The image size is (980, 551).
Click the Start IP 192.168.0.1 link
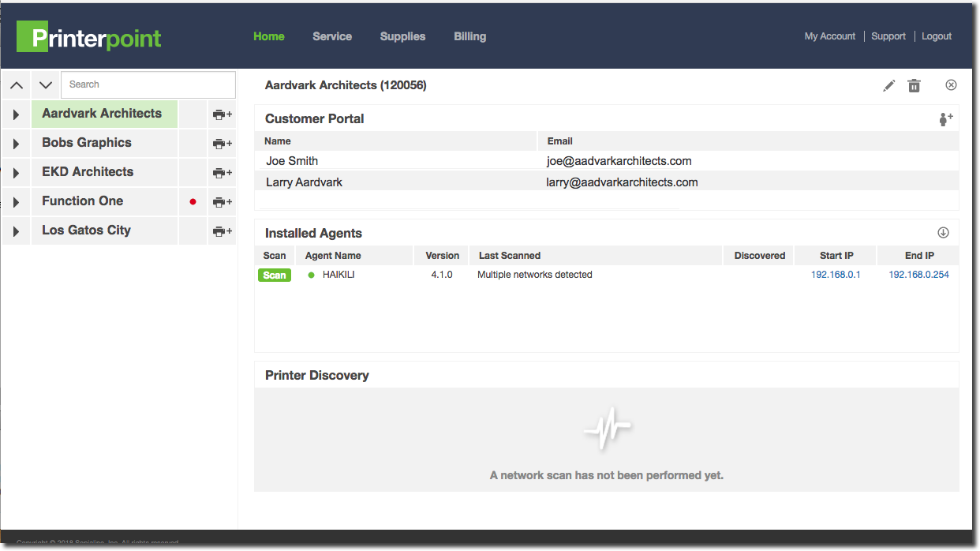coord(836,275)
